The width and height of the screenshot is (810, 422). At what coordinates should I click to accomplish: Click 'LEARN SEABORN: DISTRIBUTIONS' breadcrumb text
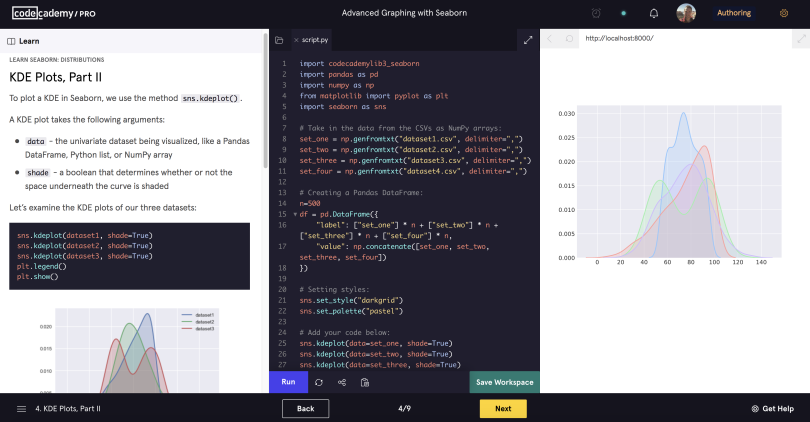click(56, 59)
